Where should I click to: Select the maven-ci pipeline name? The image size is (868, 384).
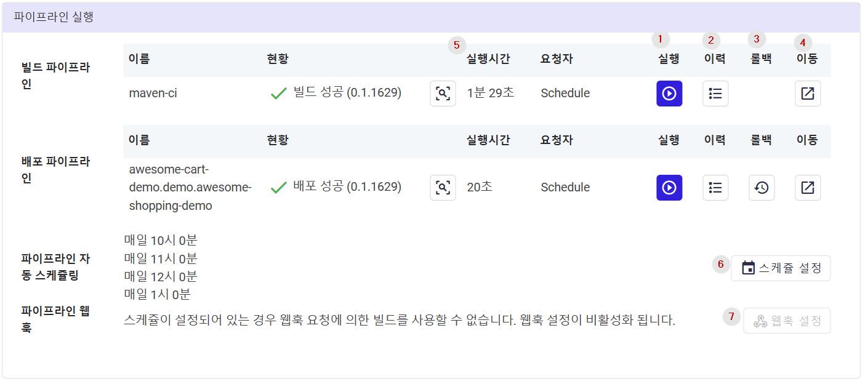coord(153,94)
